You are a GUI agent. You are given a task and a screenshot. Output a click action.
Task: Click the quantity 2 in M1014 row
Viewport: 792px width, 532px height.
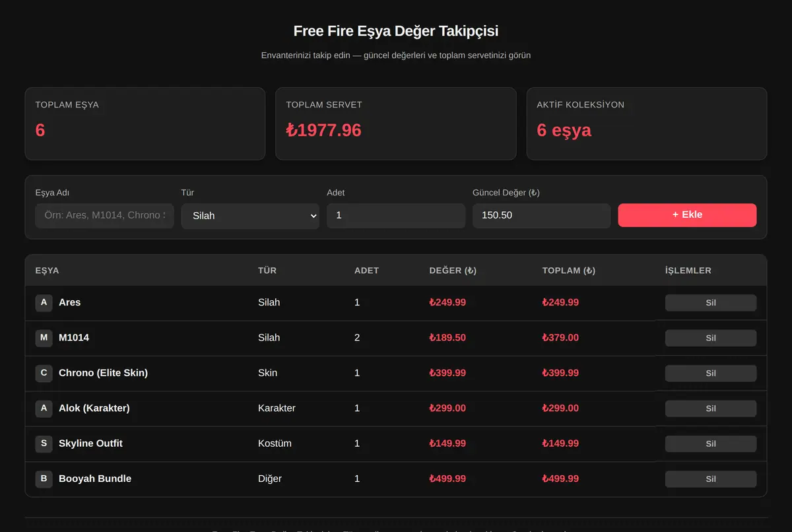click(357, 337)
